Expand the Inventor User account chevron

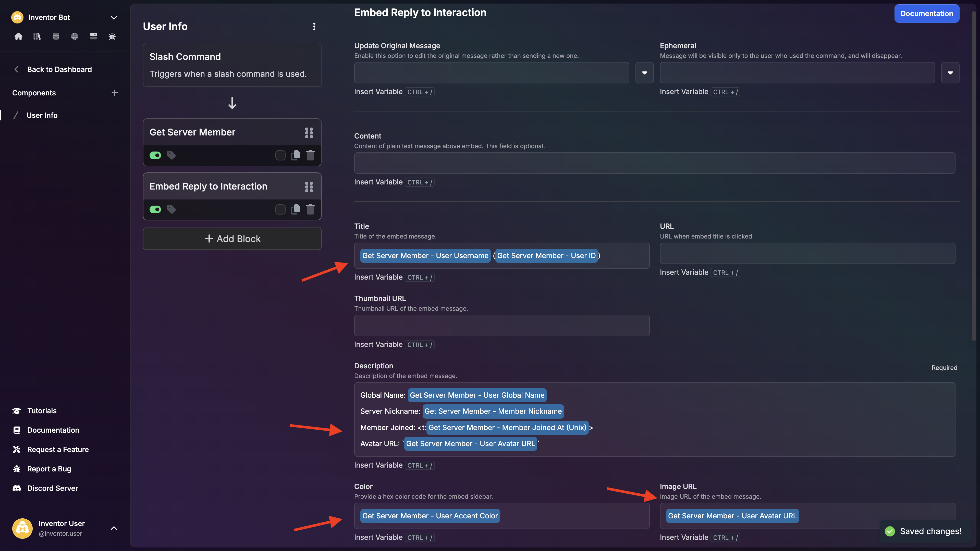coord(114,528)
